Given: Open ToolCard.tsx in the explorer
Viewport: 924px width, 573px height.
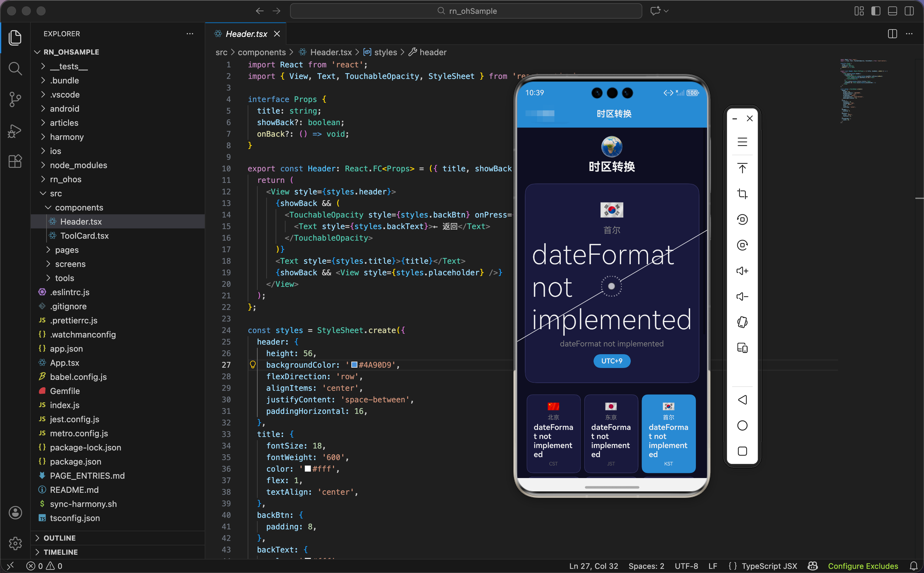Looking at the screenshot, I should tap(84, 236).
